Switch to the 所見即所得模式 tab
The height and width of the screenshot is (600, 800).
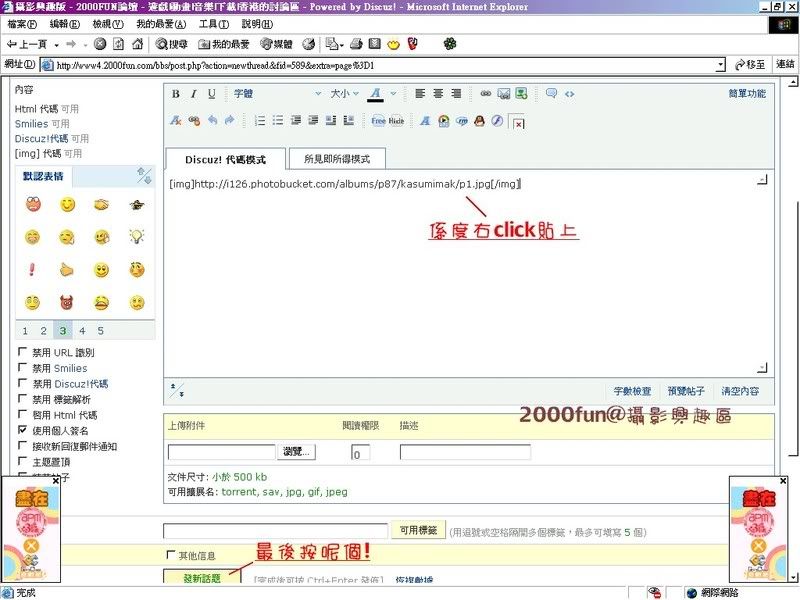coord(336,159)
